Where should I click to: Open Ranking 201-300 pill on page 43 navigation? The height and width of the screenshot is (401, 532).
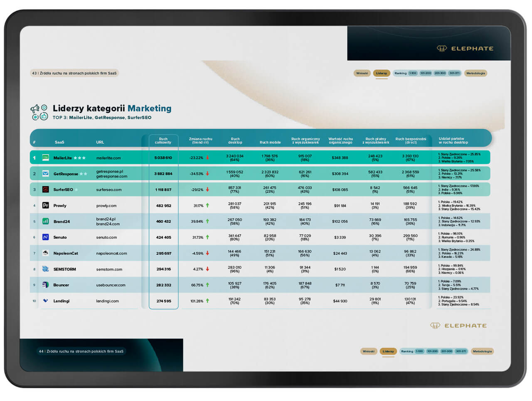tap(440, 73)
